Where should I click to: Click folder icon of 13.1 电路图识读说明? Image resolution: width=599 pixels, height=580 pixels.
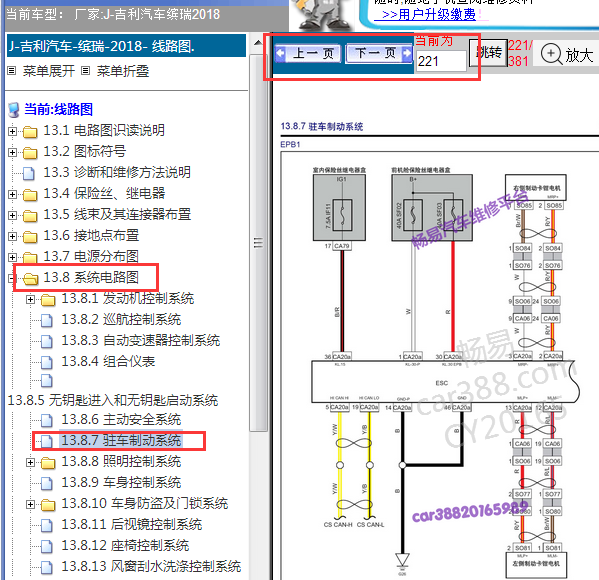pos(30,131)
